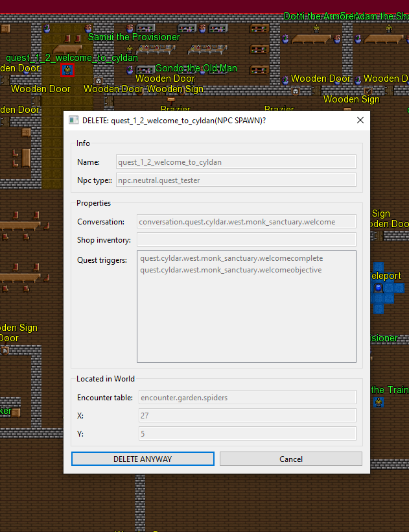Image resolution: width=409 pixels, height=532 pixels.
Task: Click the 'Dotti the Armorer' map label
Action: [x=319, y=16]
